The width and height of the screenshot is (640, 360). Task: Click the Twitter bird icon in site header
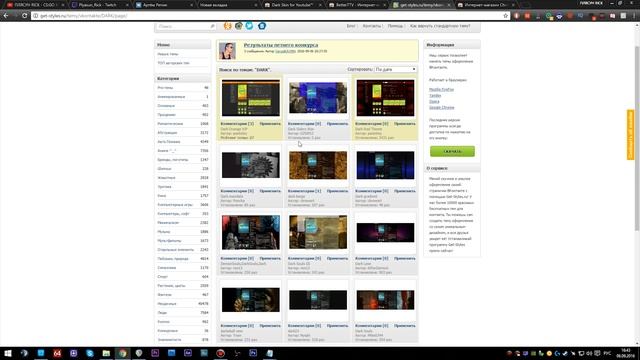click(249, 26)
